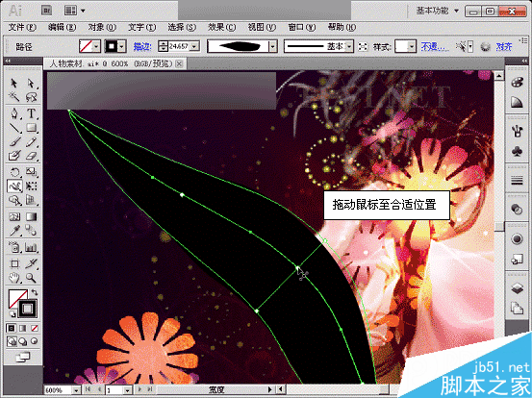Open 600% zoom level dropdown
The height and width of the screenshot is (398, 532).
[77, 390]
